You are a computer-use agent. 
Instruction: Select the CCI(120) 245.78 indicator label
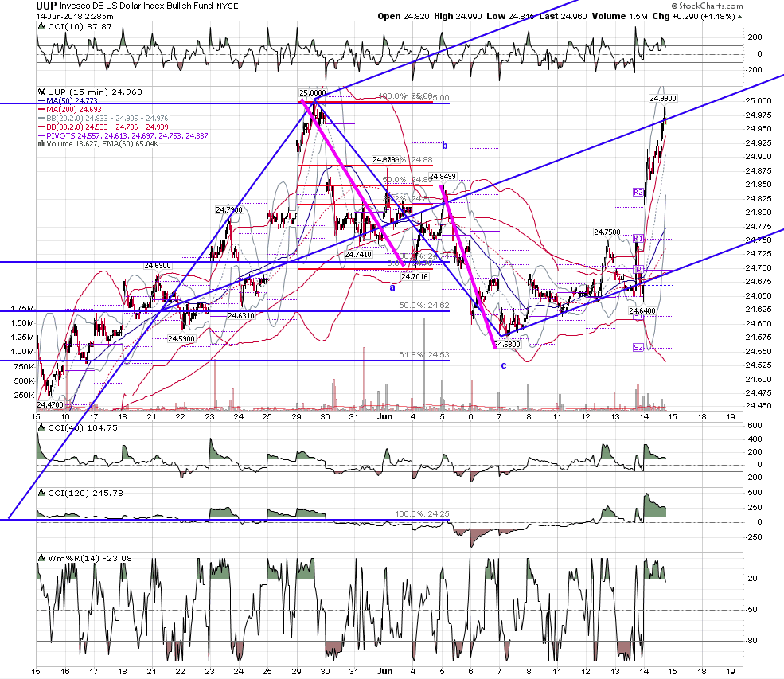point(85,493)
